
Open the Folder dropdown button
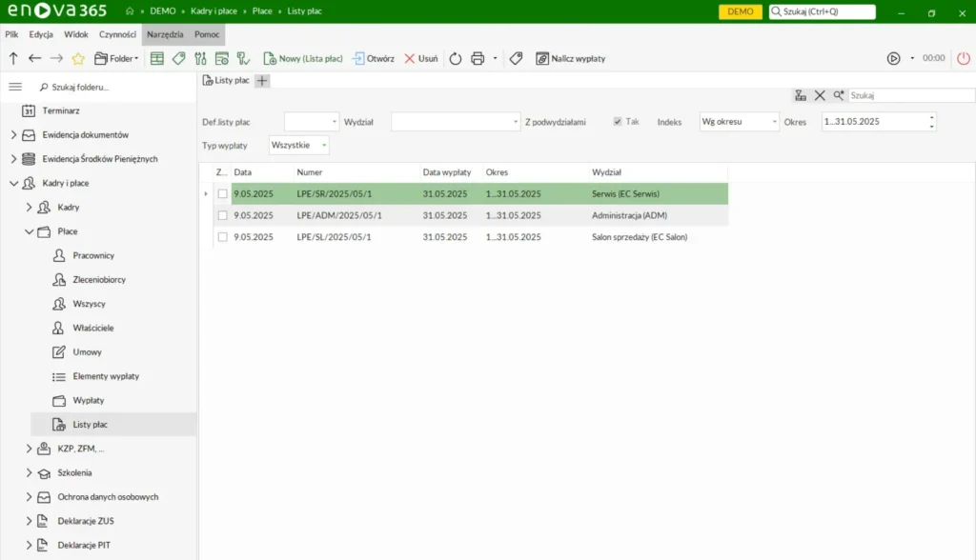pyautogui.click(x=116, y=58)
